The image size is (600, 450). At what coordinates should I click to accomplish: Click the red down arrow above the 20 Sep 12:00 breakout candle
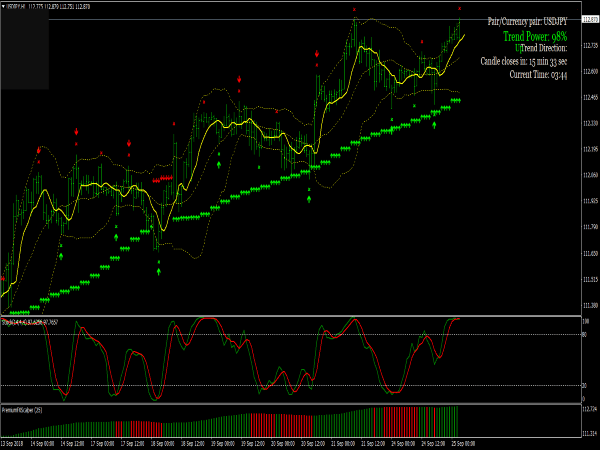[x=317, y=54]
